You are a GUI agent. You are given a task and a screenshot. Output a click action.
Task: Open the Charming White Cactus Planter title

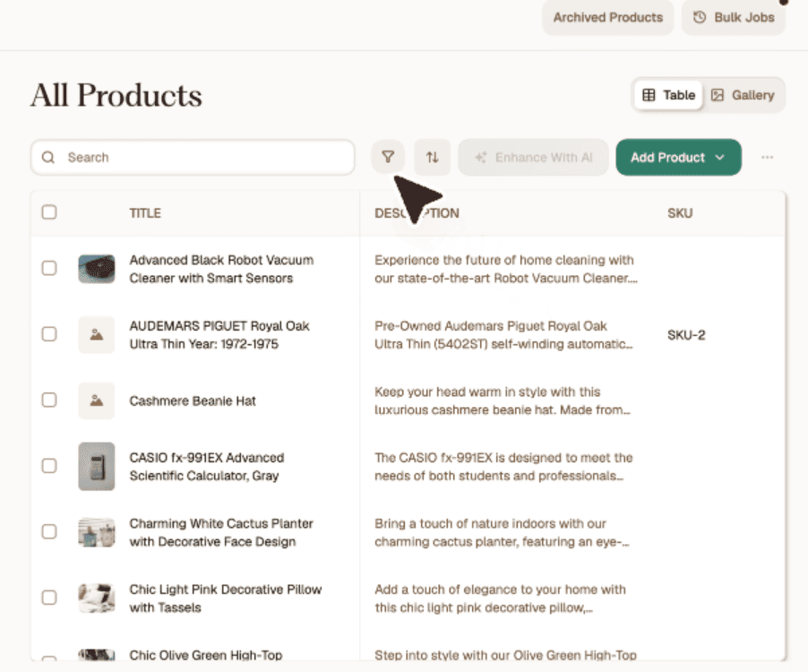221,532
